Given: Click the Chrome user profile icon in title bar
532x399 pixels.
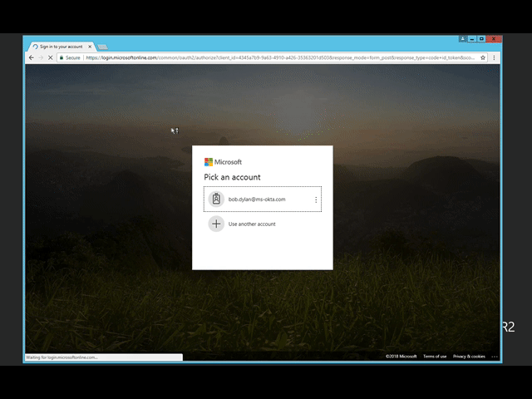Looking at the screenshot, I should click(x=463, y=38).
